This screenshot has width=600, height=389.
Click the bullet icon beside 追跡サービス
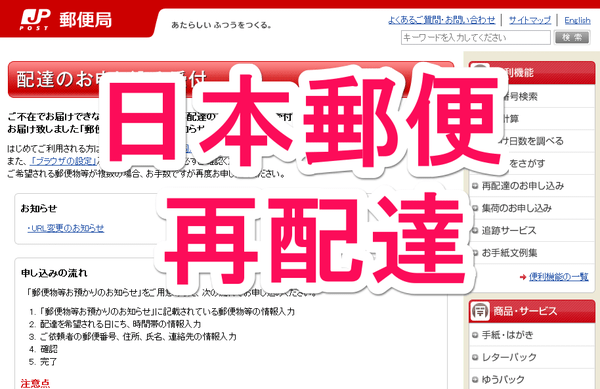pos(475,231)
